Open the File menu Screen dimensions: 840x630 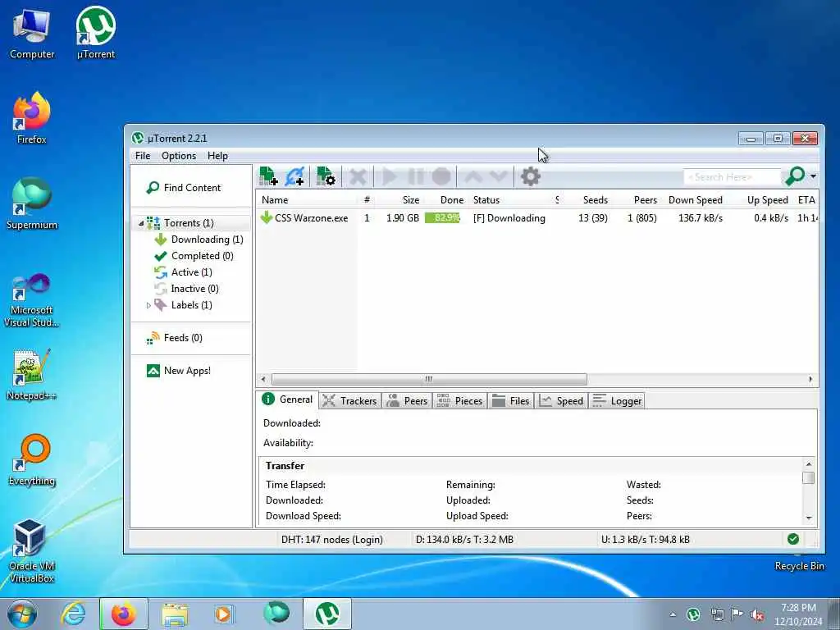(x=143, y=156)
